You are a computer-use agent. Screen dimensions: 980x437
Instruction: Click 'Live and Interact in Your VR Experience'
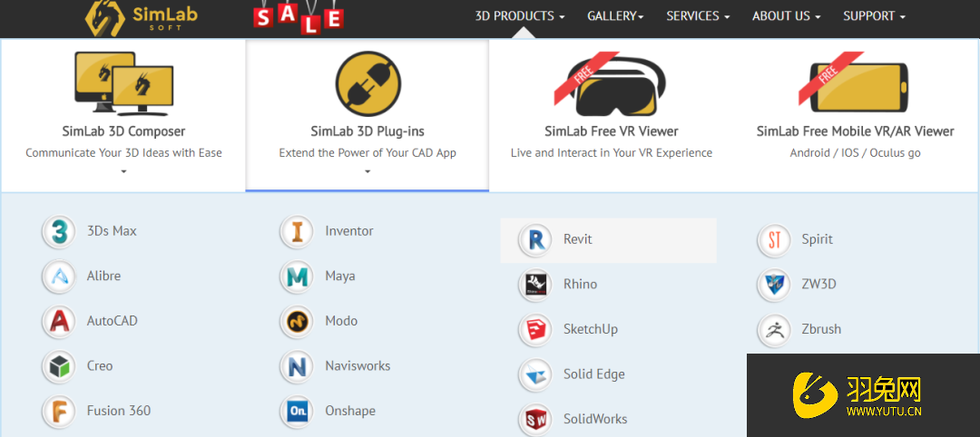(x=612, y=153)
